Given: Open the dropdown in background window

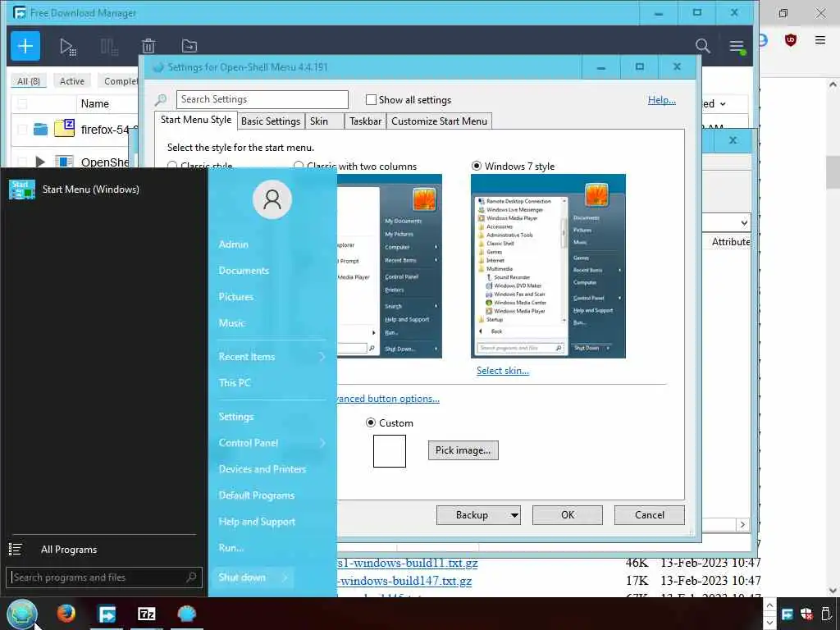Looking at the screenshot, I should tap(744, 223).
